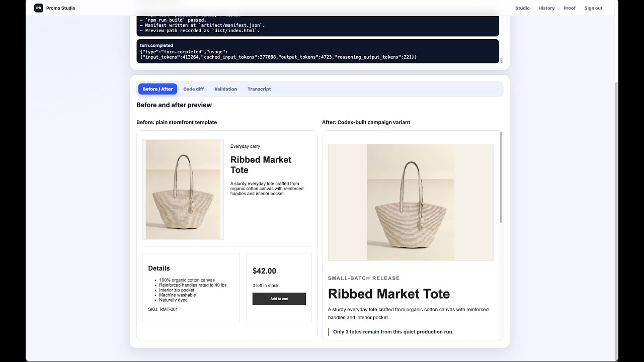Click the $42.00 price text
The width and height of the screenshot is (644, 362).
click(x=264, y=271)
